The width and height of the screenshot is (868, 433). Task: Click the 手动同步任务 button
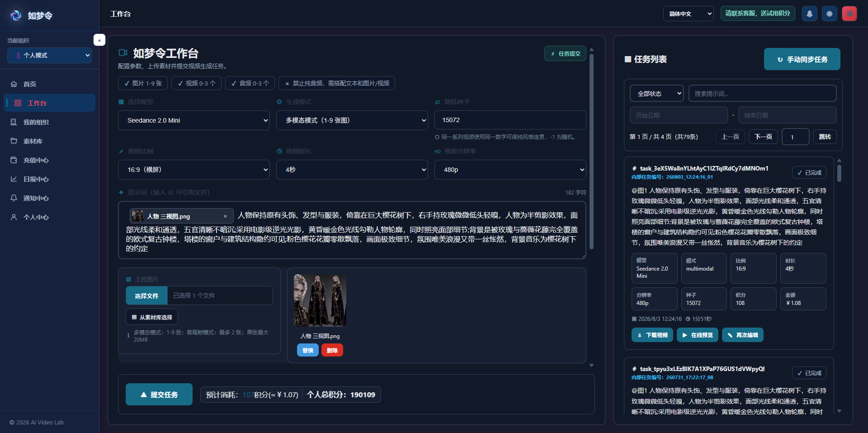(802, 59)
